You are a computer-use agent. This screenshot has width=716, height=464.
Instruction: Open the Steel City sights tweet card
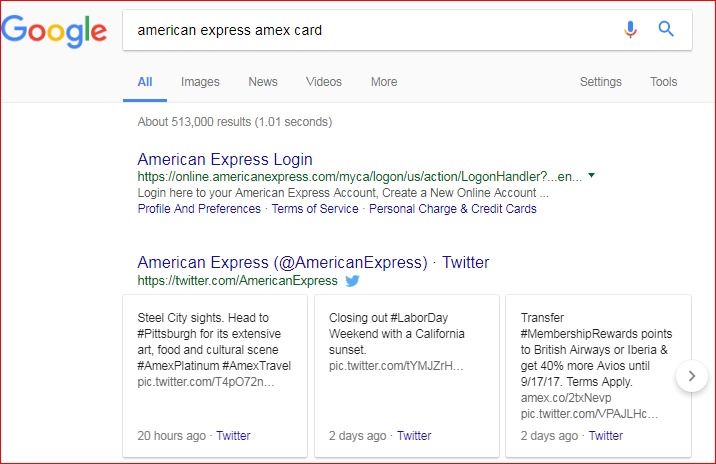click(x=215, y=376)
